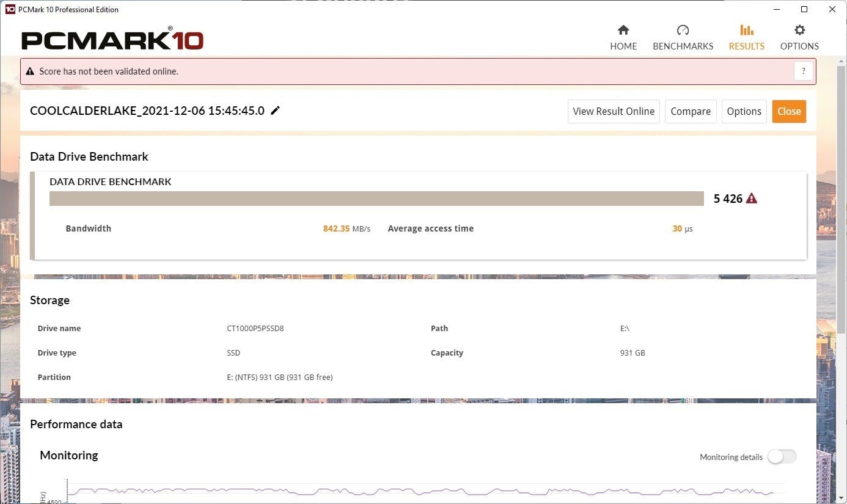This screenshot has width=847, height=504.
Task: Click the warning icon in validation banner
Action: (30, 71)
